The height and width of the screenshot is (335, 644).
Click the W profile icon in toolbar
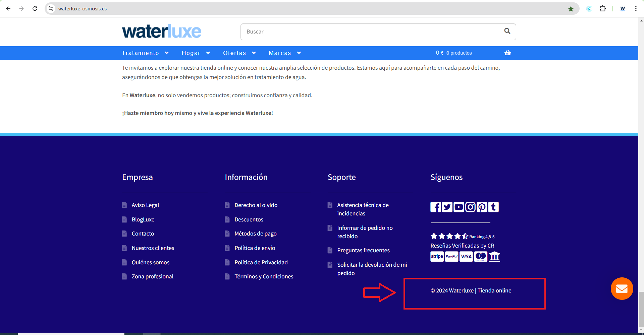point(623,9)
